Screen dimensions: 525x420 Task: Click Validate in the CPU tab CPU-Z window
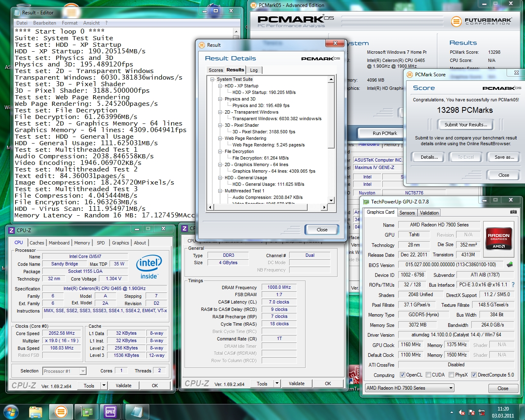123,386
